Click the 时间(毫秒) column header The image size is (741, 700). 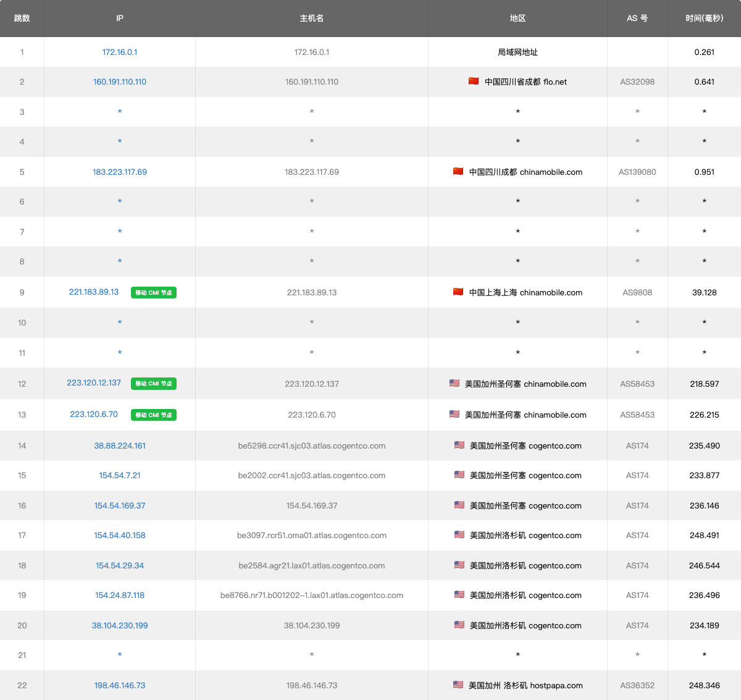coord(704,19)
